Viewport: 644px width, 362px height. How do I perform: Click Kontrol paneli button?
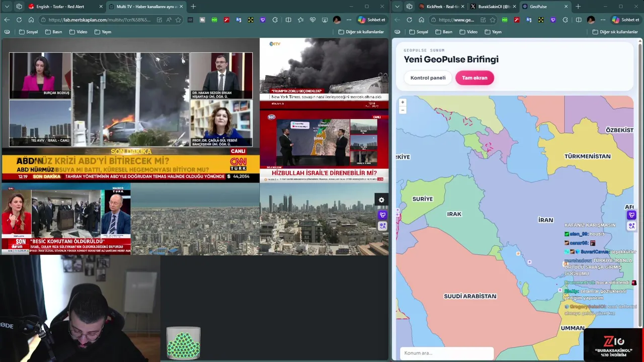[428, 78]
